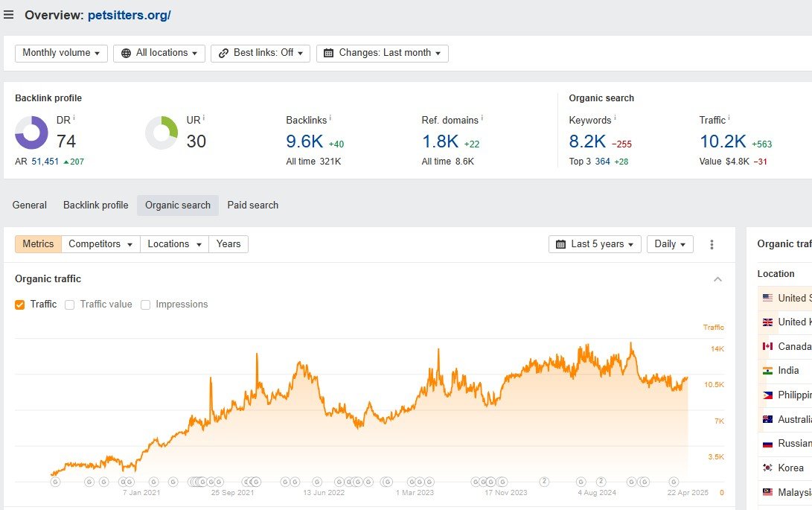This screenshot has width=812, height=510.
Task: Click the update marker labeled 2 near 4 Aug 2024
Action: (601, 482)
